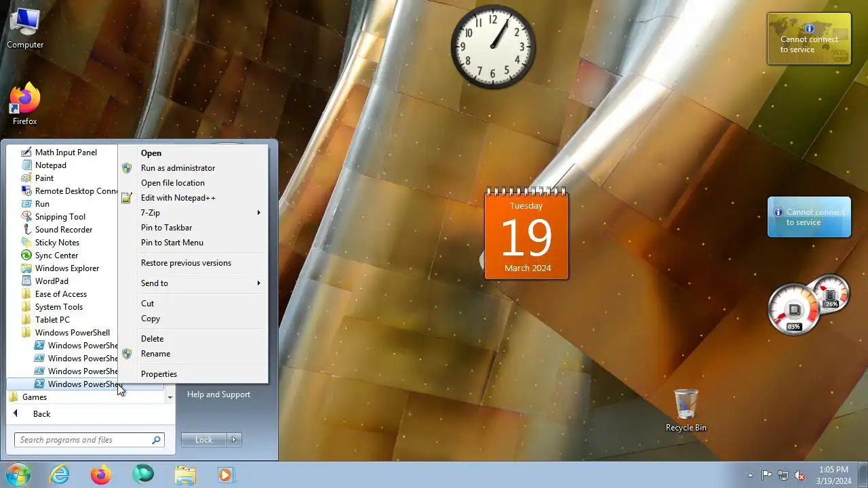Open Remote Desktop Connection entry
Viewport: 868px width, 488px height.
69,191
